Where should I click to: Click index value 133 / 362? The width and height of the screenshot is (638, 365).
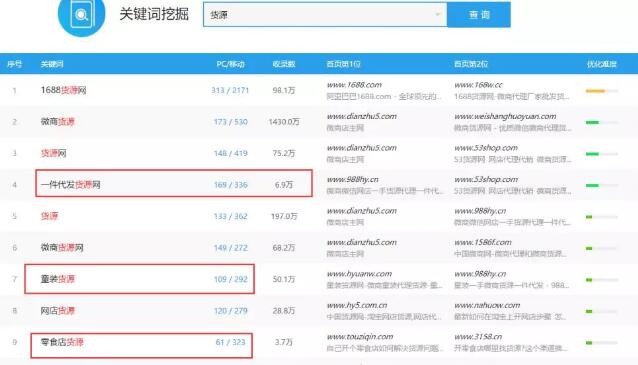coord(230,216)
